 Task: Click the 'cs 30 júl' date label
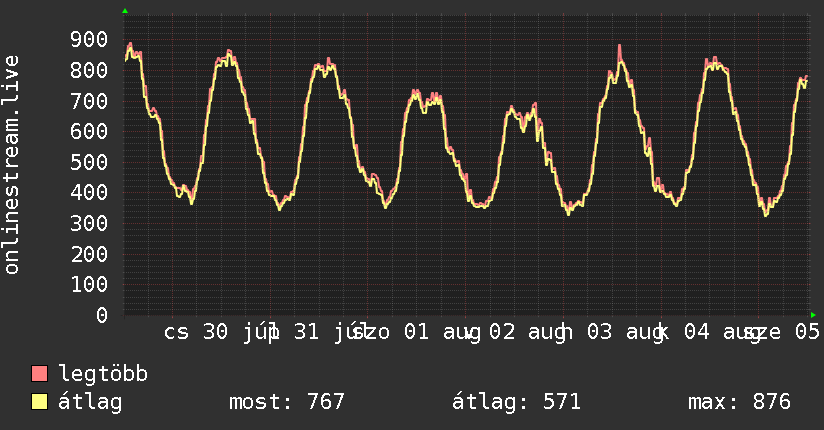tap(221, 332)
